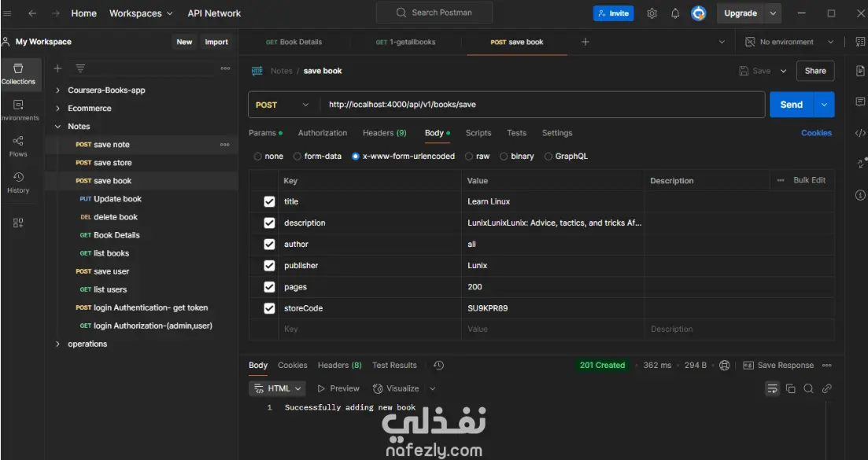Image resolution: width=868 pixels, height=460 pixels.
Task: Open the Workspaces dropdown menu
Action: (141, 13)
